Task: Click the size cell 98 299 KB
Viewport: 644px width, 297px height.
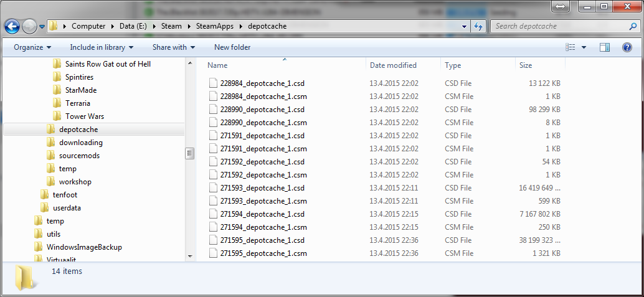Action: click(x=544, y=110)
